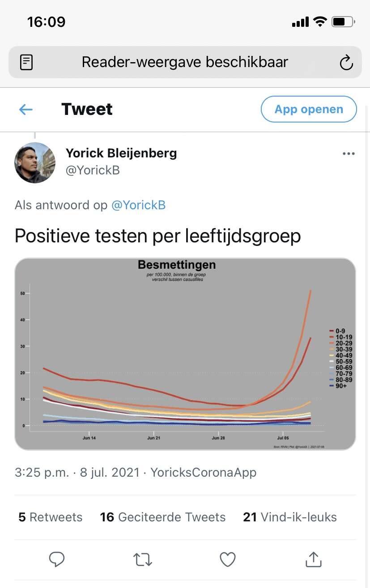
Task: Reload the page with refresh icon
Action: tap(346, 63)
